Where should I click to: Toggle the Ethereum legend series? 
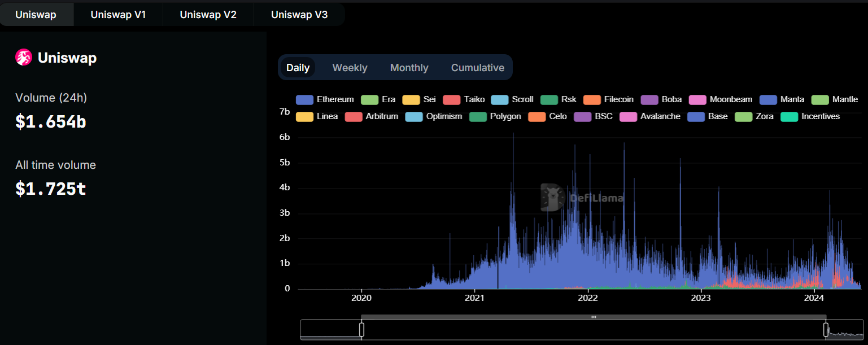325,99
